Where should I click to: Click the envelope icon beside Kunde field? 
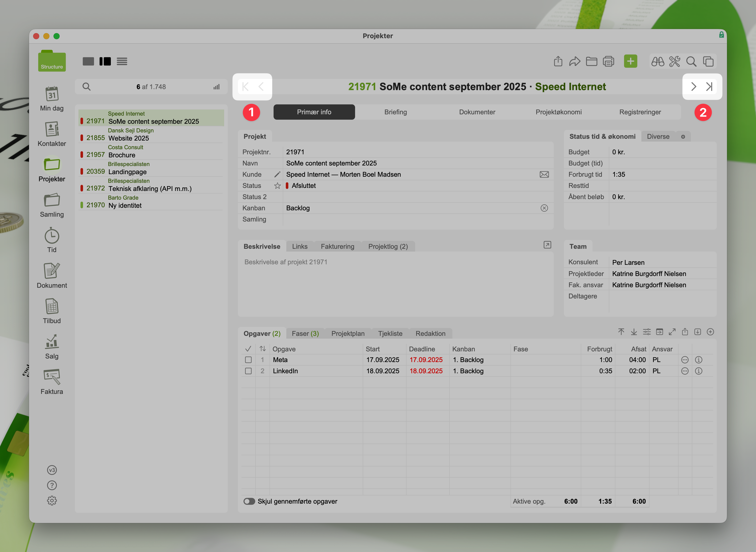(x=544, y=174)
